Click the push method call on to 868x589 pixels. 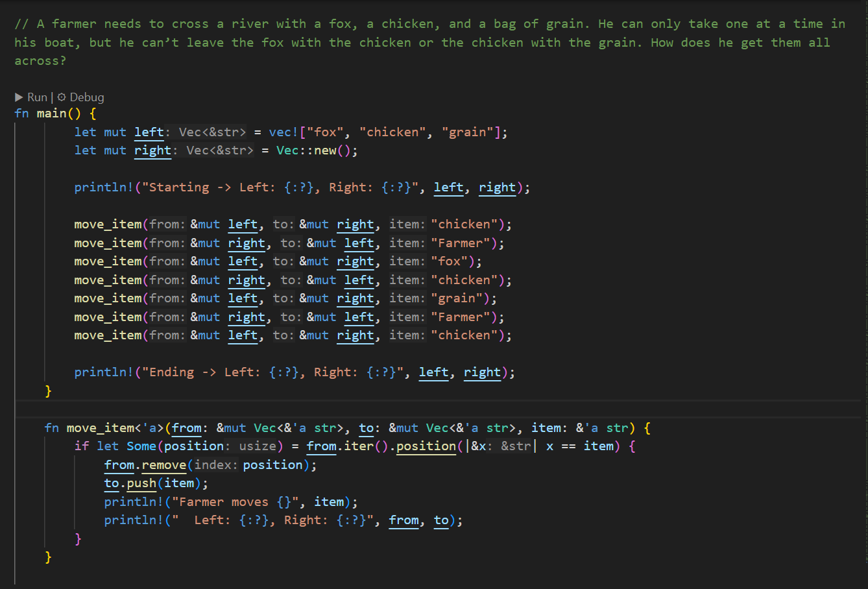pyautogui.click(x=141, y=483)
